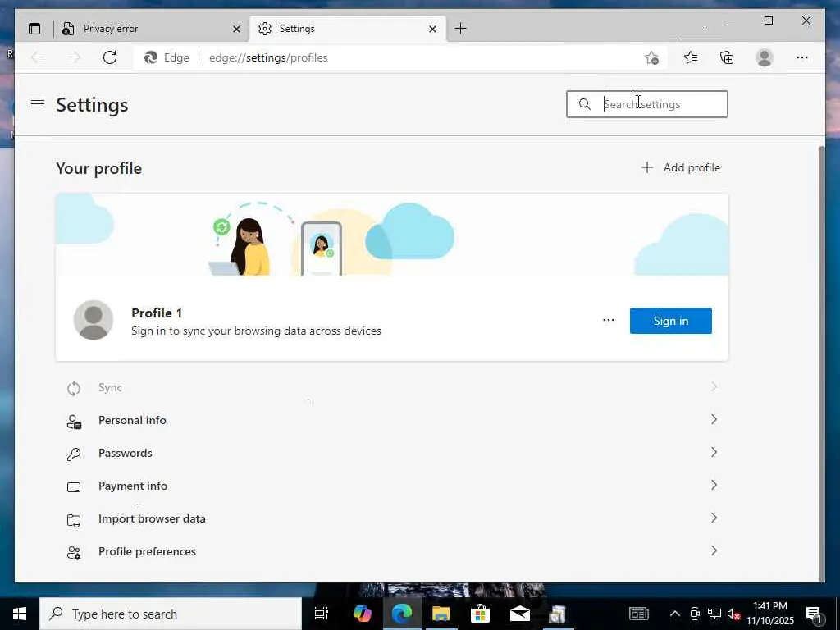Viewport: 840px width, 630px height.
Task: Click the Edge logo in address bar
Action: 151,58
